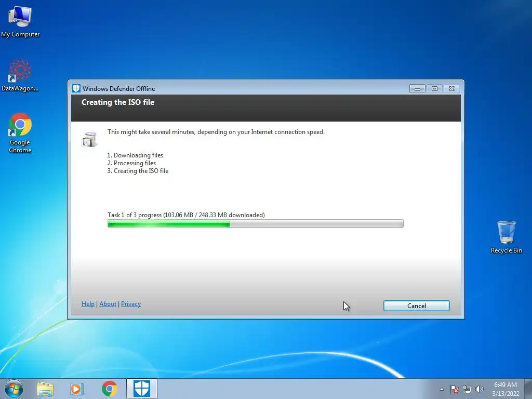Select the Windows Defender Offline taskbar button
This screenshot has height=399, width=532.
coord(142,389)
